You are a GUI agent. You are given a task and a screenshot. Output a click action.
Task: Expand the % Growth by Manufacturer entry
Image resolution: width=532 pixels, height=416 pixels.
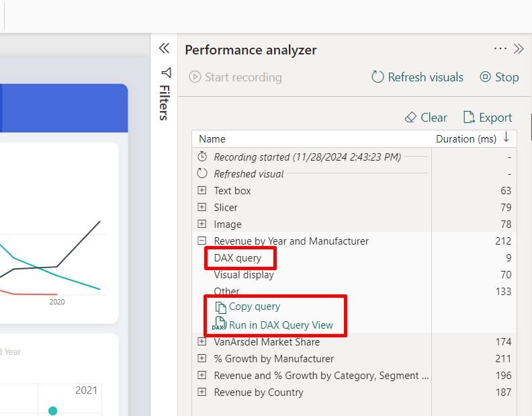pos(202,359)
